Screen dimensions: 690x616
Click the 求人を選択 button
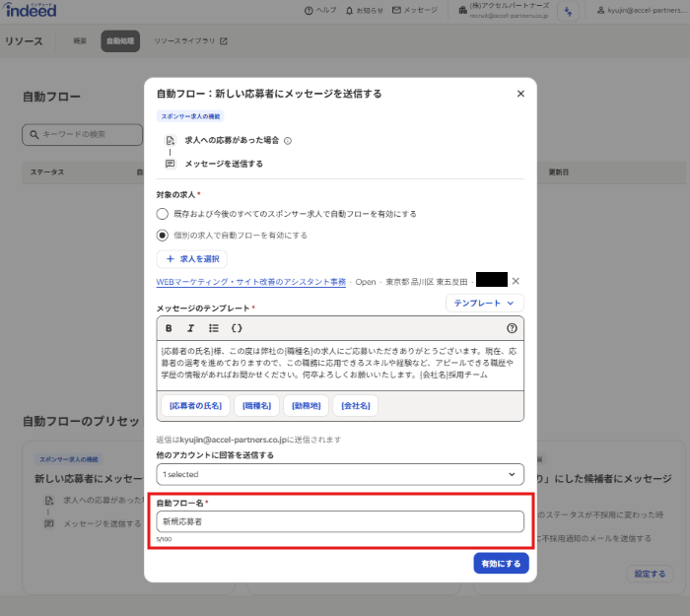point(192,259)
